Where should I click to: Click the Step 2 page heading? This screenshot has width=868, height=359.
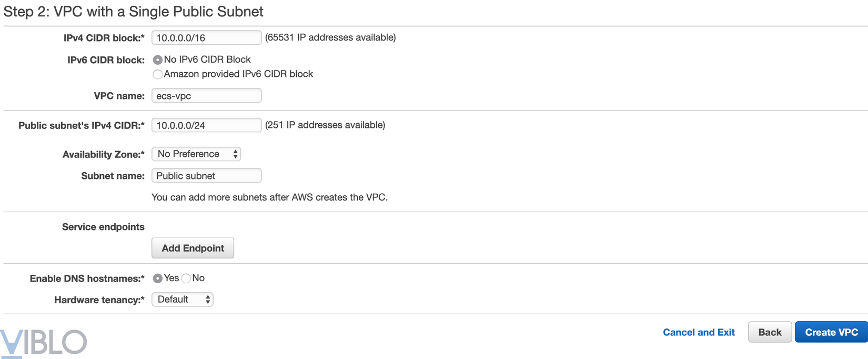click(x=134, y=12)
